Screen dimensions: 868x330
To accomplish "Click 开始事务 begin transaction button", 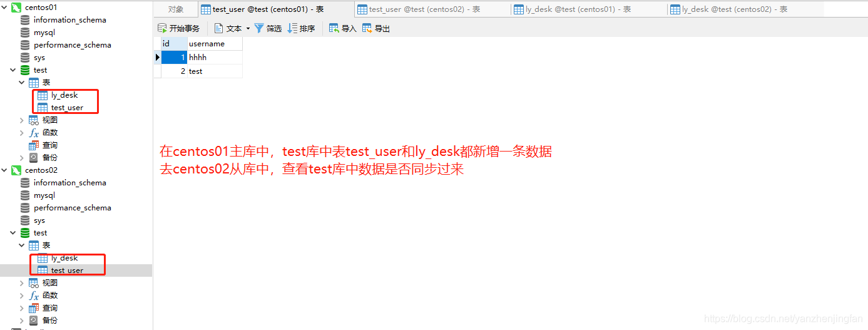I will tap(179, 28).
